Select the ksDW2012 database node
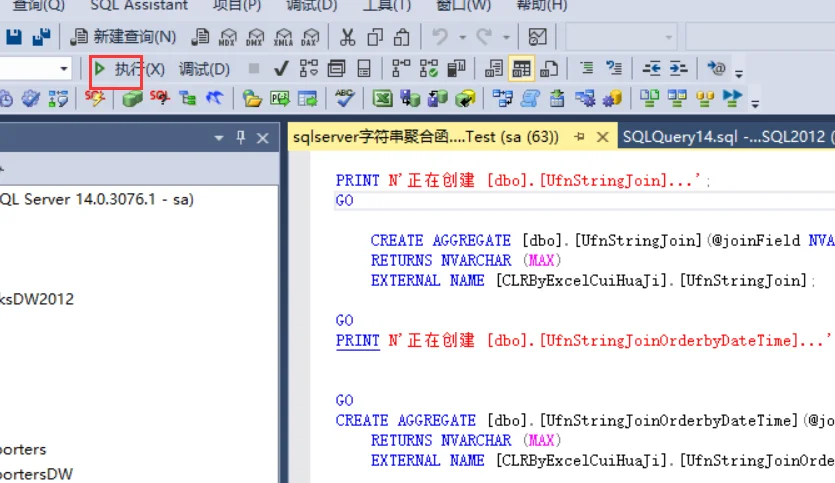 [37, 299]
